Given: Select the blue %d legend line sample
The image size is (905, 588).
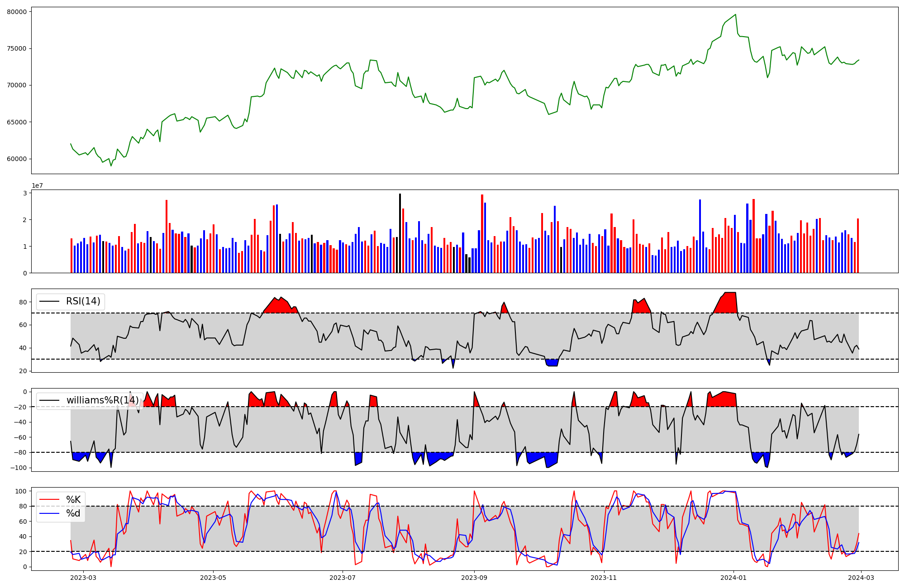Looking at the screenshot, I should click(x=49, y=513).
